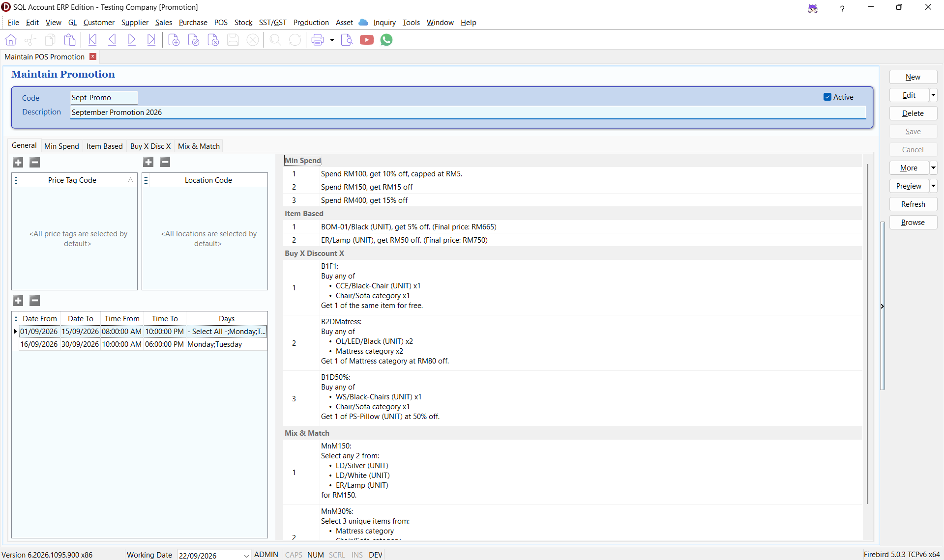Close the Maintain POS Promotion tab
Viewport: 944px width, 560px height.
pyautogui.click(x=92, y=56)
